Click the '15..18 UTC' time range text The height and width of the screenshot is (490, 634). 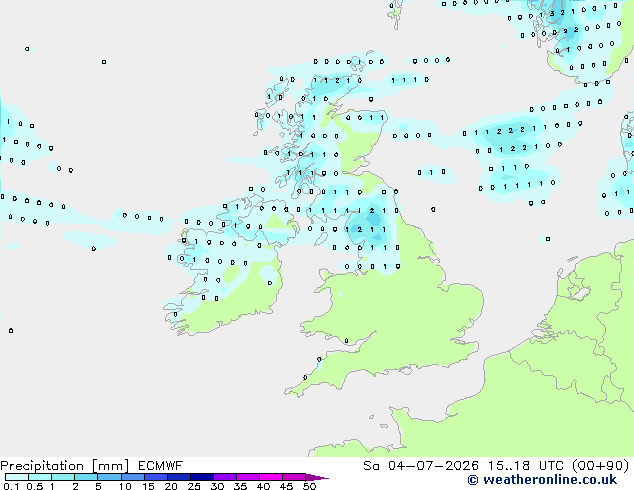[526, 466]
